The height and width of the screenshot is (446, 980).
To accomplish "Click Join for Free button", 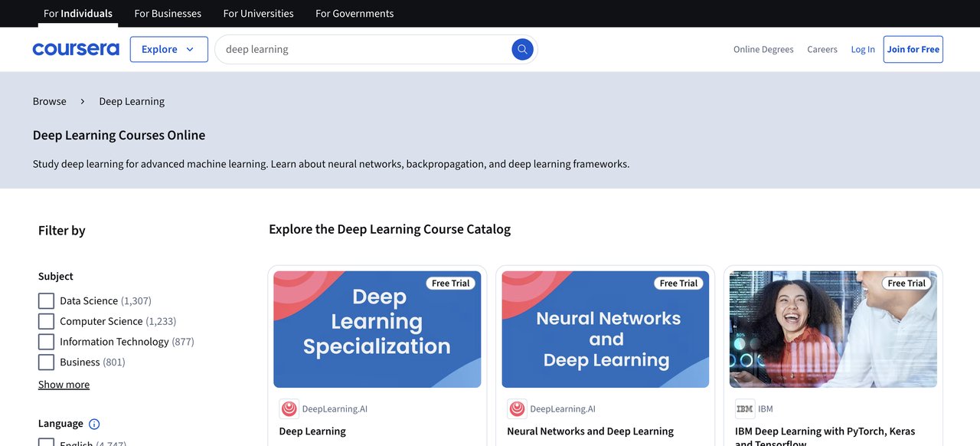I will point(913,49).
